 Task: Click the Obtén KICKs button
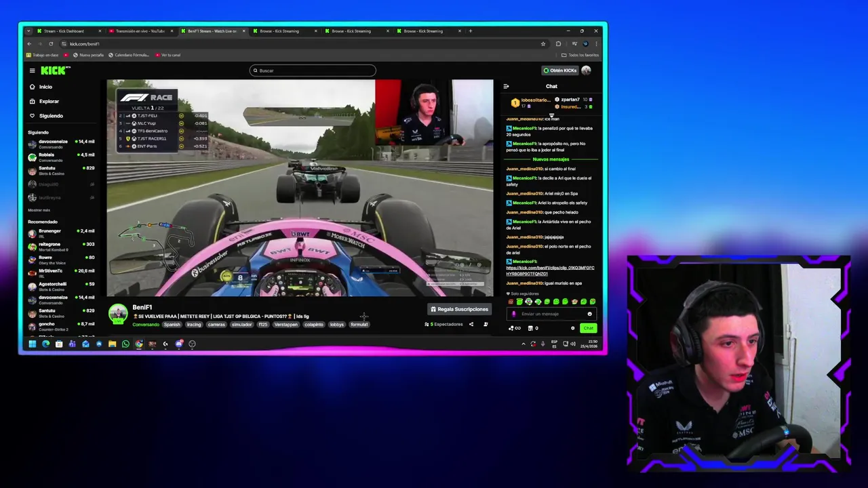pyautogui.click(x=560, y=70)
